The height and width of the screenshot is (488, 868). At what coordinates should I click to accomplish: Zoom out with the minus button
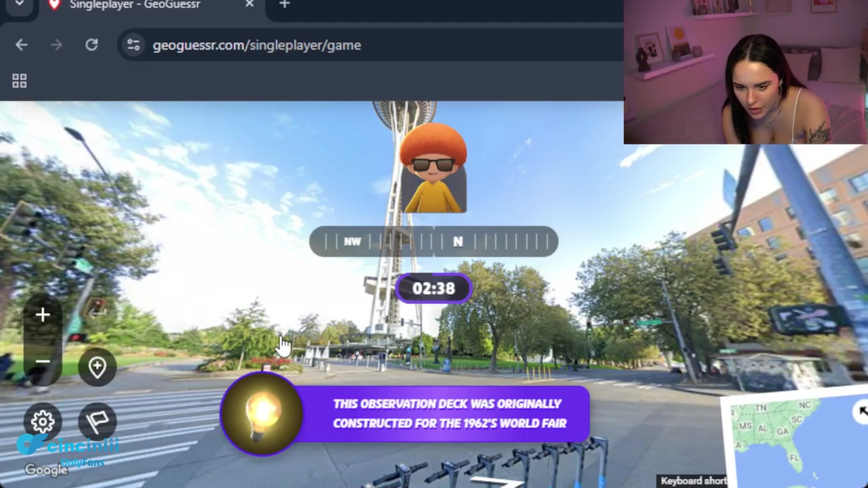tap(43, 361)
